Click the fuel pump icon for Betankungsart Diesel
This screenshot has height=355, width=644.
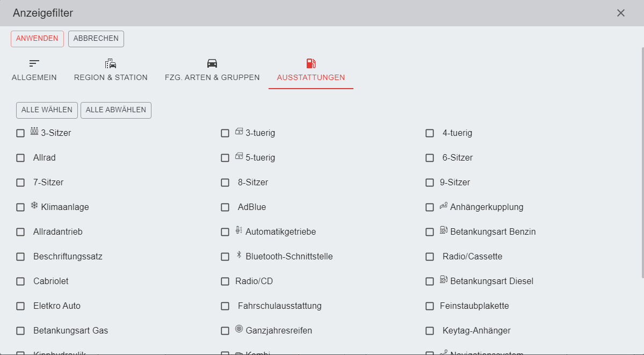(x=444, y=280)
